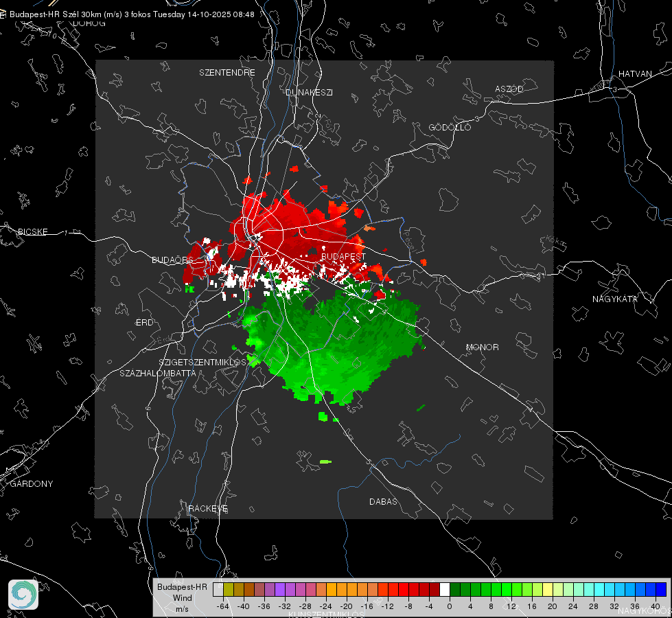Image resolution: width=672 pixels, height=618 pixels.
Task: Click the DOROG town label
Action: coord(89,23)
